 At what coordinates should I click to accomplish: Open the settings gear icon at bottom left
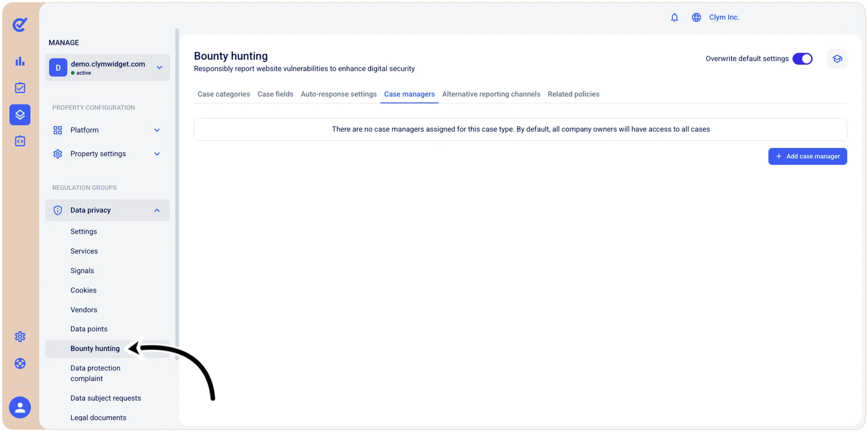(20, 337)
